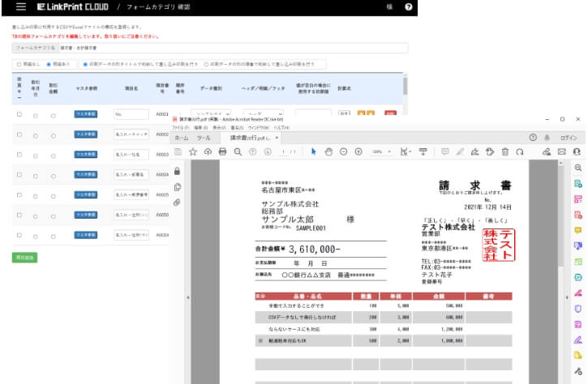Collapse the Acrobat right tools pane arrow
This screenshot has height=384, width=588.
(567, 297)
